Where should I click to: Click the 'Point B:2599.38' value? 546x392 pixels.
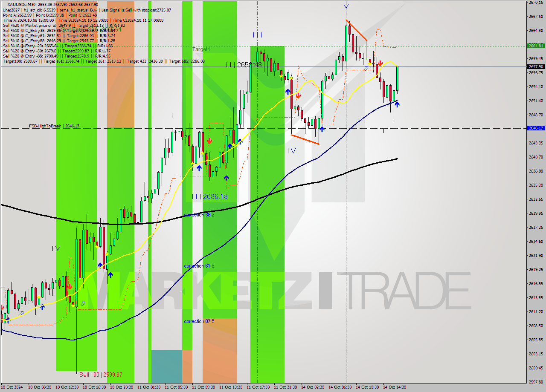(50, 15)
